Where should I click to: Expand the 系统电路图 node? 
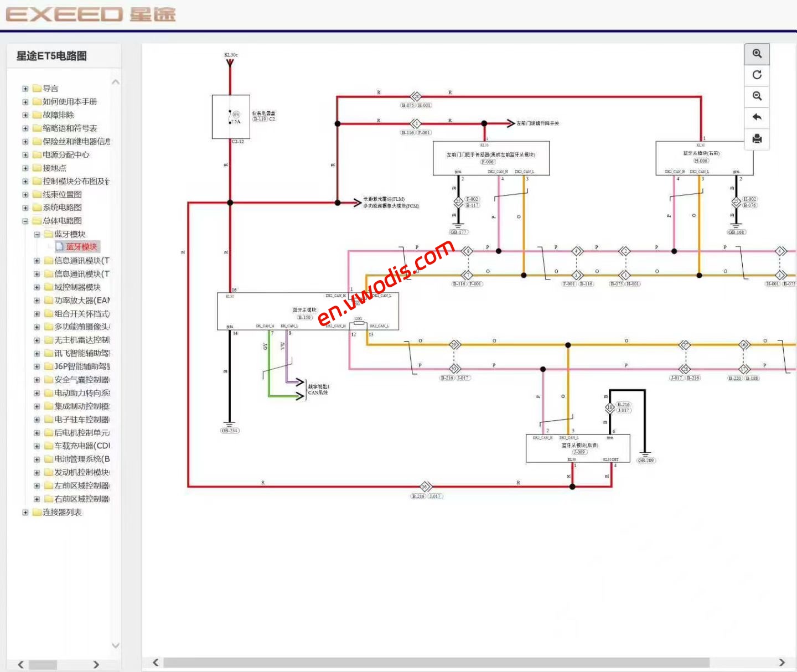[25, 208]
